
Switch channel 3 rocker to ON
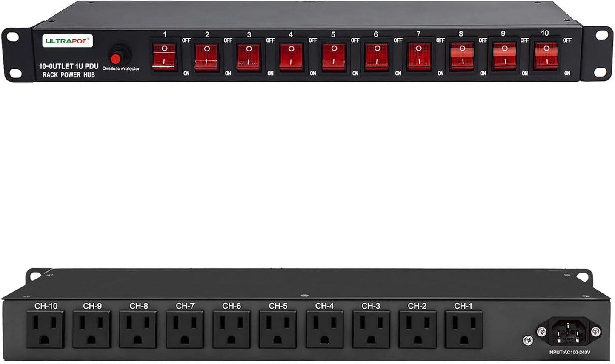pos(248,55)
